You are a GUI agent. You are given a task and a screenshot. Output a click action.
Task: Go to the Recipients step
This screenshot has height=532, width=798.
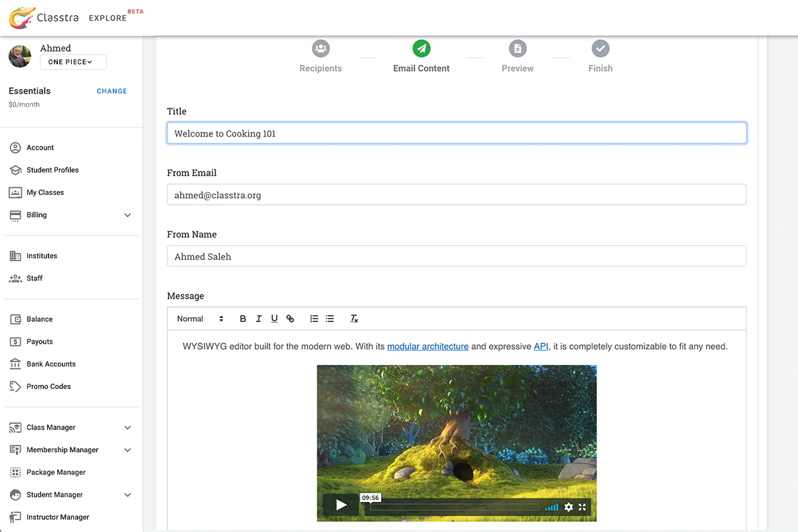point(321,56)
